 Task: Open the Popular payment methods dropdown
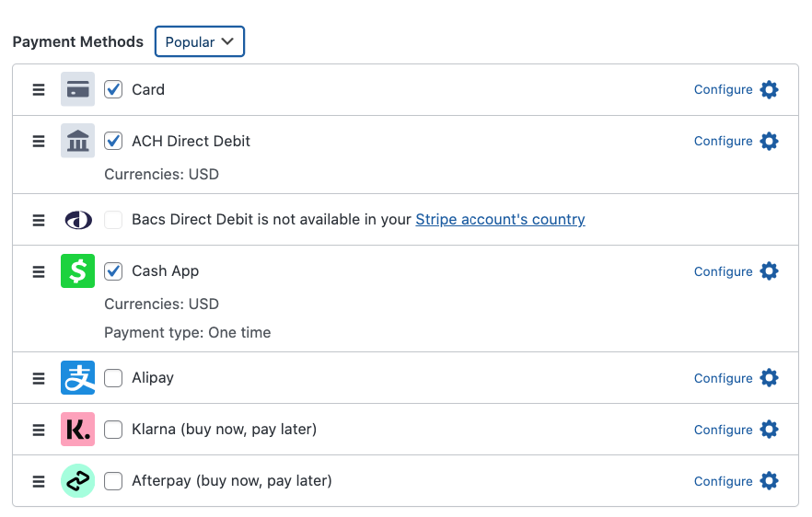pyautogui.click(x=200, y=41)
